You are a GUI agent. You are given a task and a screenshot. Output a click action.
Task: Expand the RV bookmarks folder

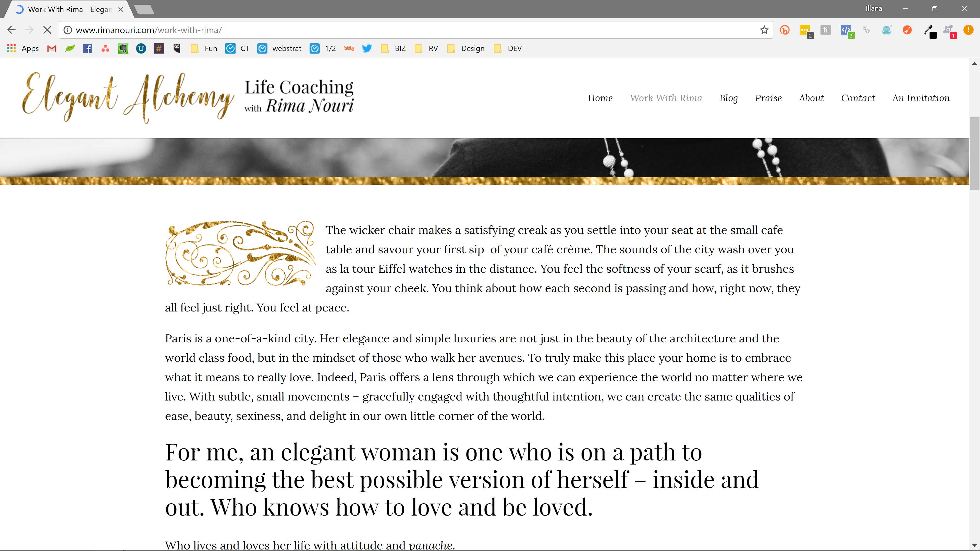click(x=426, y=48)
